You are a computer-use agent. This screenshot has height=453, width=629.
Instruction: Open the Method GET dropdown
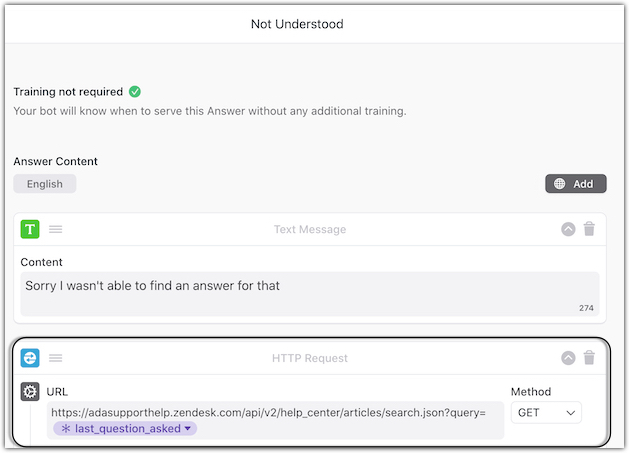[x=546, y=412]
